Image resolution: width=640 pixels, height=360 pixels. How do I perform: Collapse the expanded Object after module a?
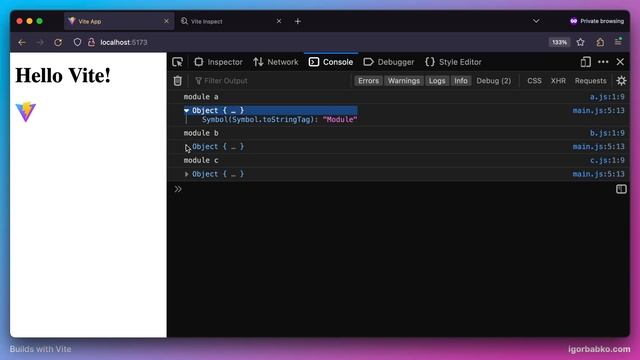[187, 111]
